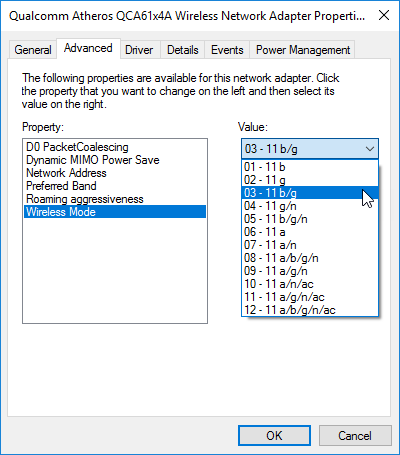Confirm changes with OK button
400x455 pixels.
tap(274, 435)
